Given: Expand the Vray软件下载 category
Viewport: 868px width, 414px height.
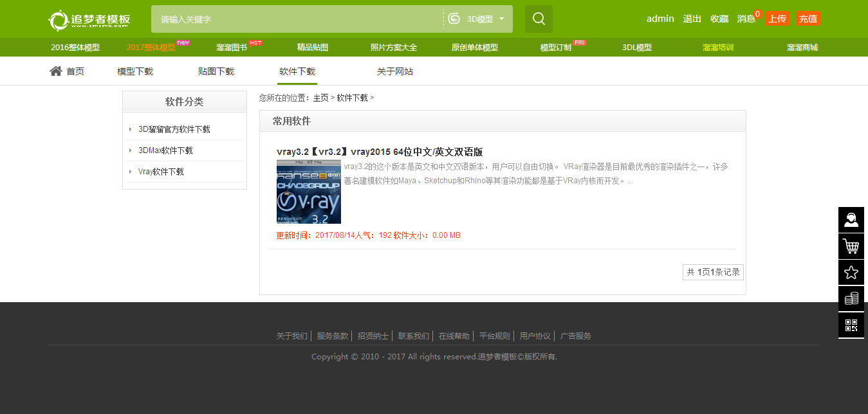Looking at the screenshot, I should click(161, 172).
